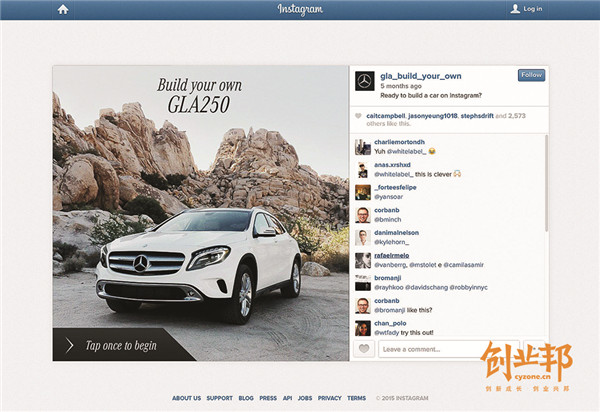
Task: Open ABOUT US in footer
Action: 186,398
